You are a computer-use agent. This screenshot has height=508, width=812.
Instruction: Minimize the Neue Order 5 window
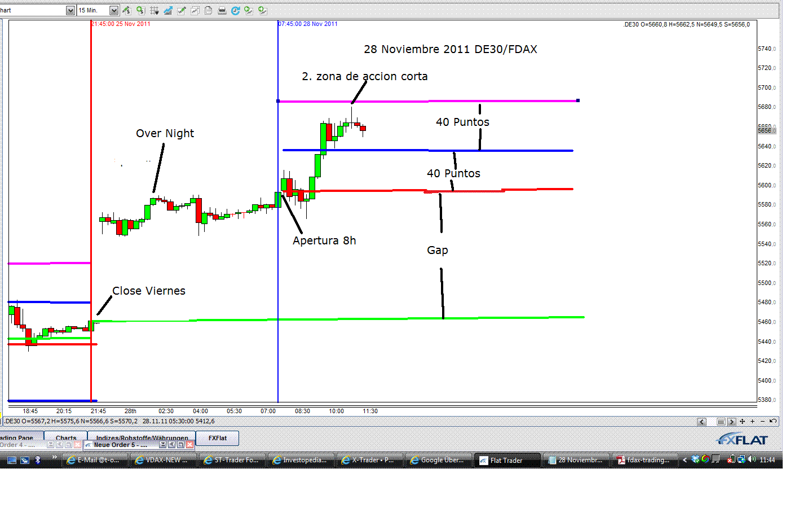(163, 445)
